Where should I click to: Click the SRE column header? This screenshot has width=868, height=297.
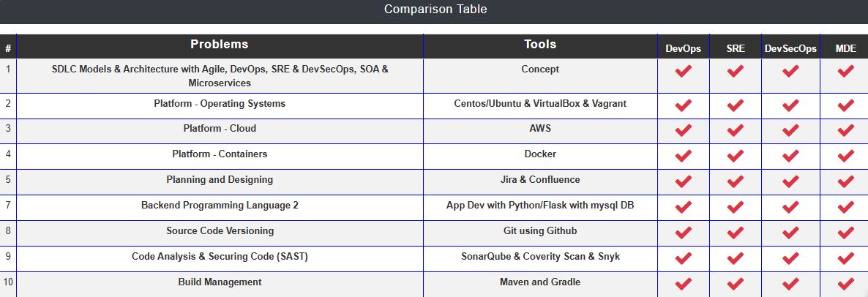736,49
